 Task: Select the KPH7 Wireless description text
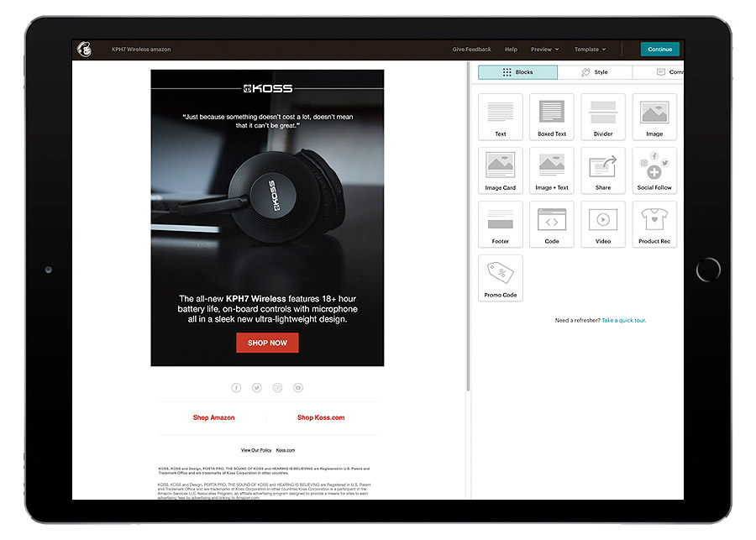click(x=268, y=309)
